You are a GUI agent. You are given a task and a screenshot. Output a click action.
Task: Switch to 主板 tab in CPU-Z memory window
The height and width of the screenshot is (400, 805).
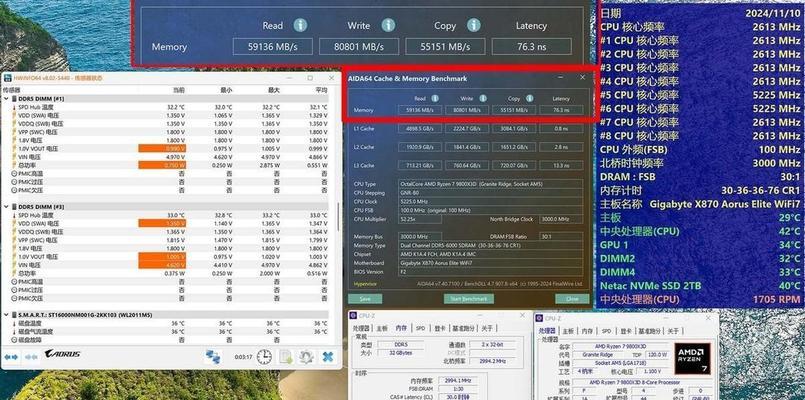(382, 328)
